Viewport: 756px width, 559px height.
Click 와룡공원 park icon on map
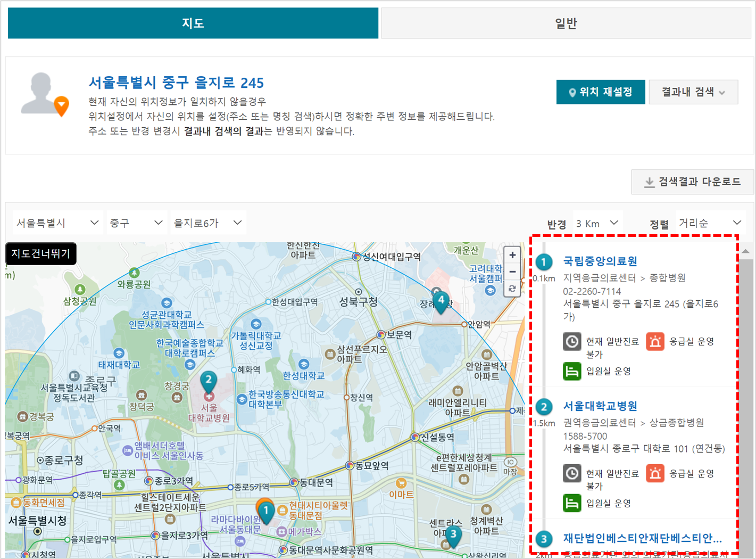pos(135,273)
